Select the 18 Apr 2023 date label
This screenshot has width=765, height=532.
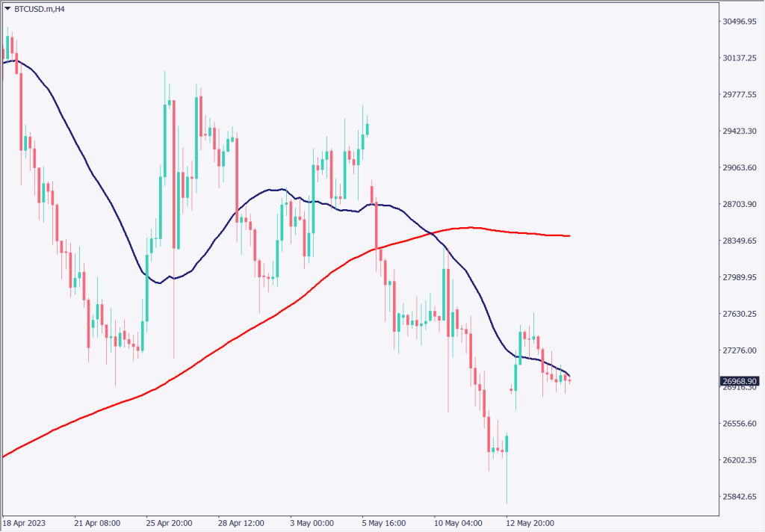(25, 522)
